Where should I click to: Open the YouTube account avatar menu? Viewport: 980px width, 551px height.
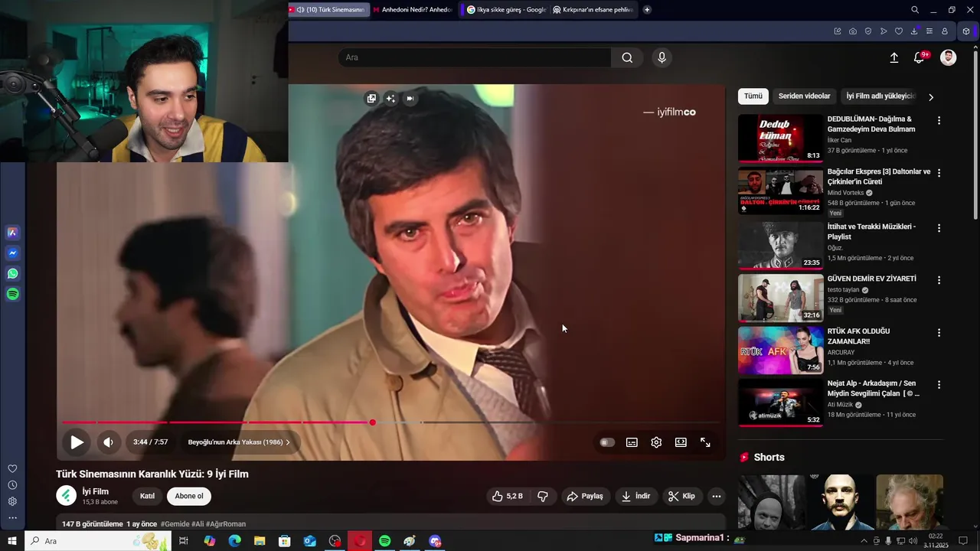coord(949,57)
